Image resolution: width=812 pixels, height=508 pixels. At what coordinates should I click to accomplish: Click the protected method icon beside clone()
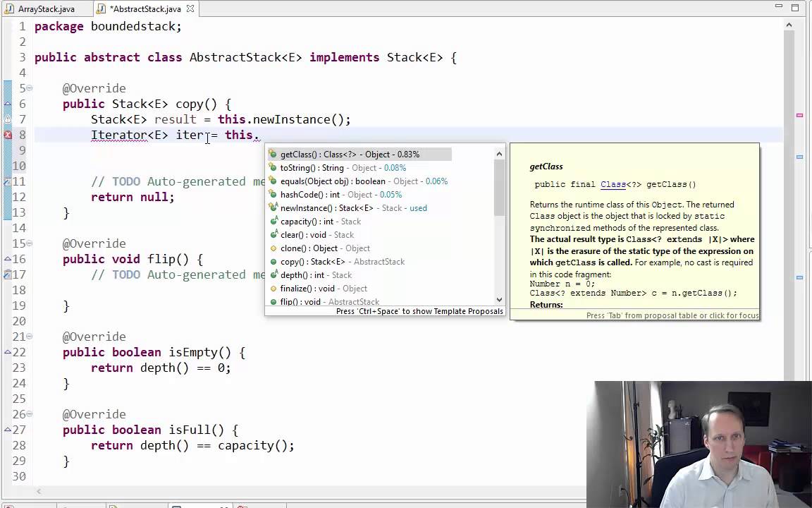[x=273, y=248]
